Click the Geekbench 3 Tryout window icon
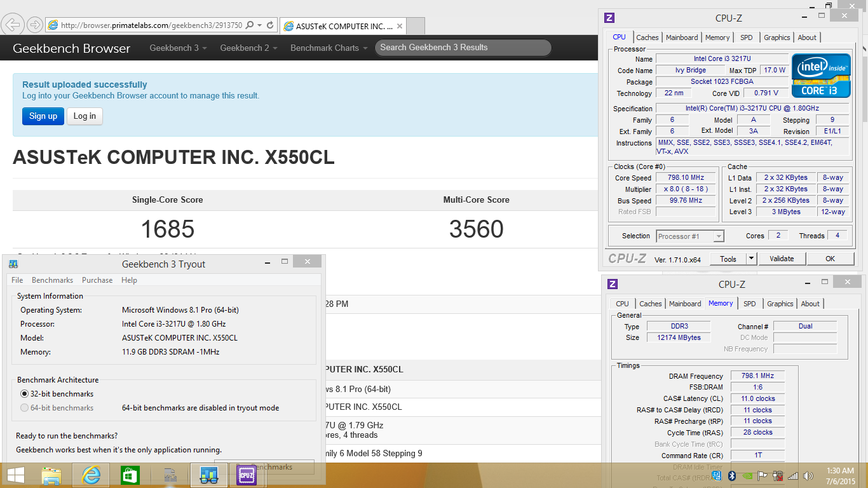The height and width of the screenshot is (488, 868). (x=13, y=264)
